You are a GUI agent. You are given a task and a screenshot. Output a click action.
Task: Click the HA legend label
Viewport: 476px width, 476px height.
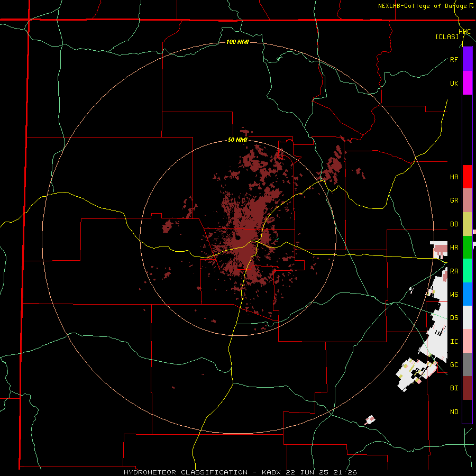454,177
